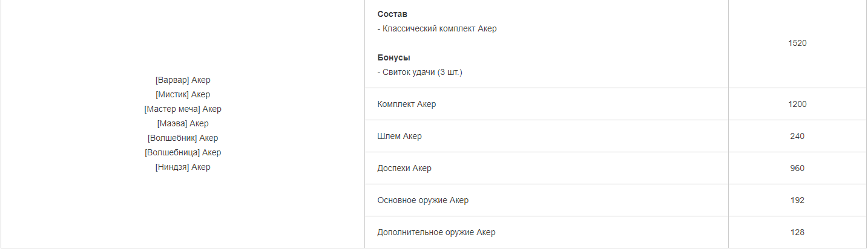Click the Дополнительное оружие Акер item
The width and height of the screenshot is (868, 249).
436,233
